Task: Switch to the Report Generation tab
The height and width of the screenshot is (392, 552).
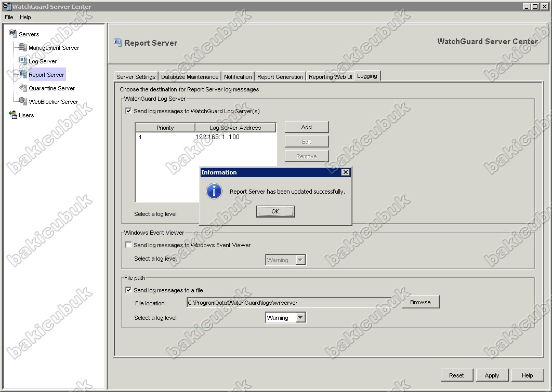Action: point(280,77)
